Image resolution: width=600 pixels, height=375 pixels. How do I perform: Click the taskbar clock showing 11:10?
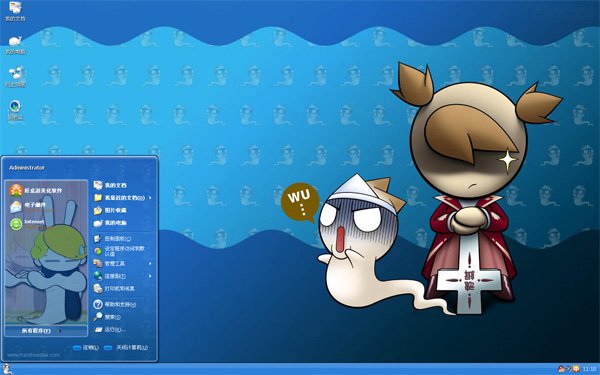[x=589, y=369]
